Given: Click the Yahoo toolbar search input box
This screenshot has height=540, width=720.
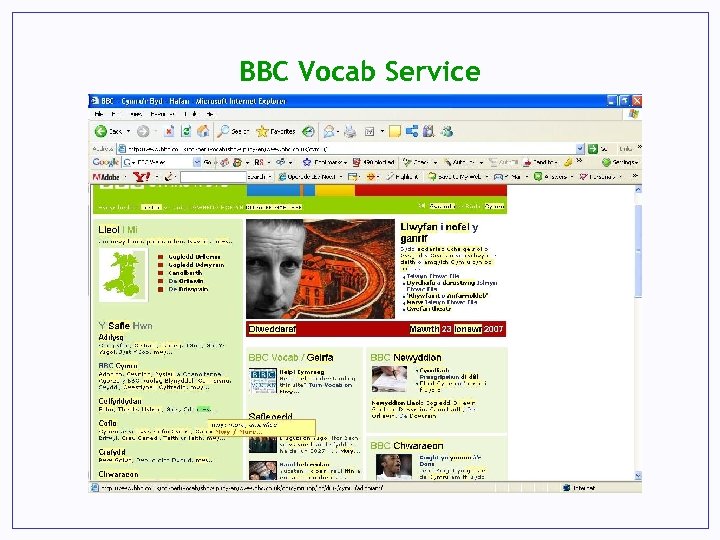Looking at the screenshot, I should coord(214,177).
